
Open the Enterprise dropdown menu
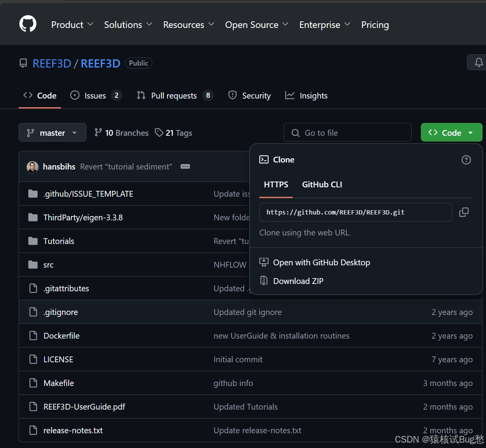pyautogui.click(x=325, y=24)
